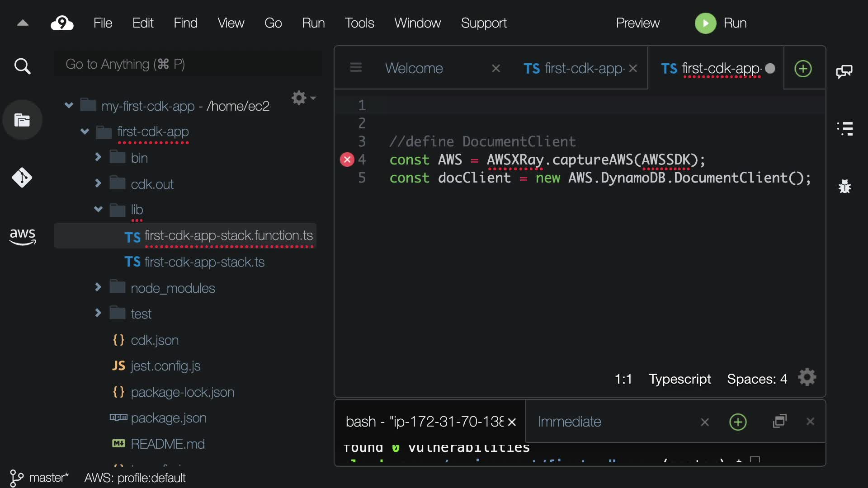Open the AWS Toolkit sidebar panel
Viewport: 868px width, 488px height.
pos(22,236)
